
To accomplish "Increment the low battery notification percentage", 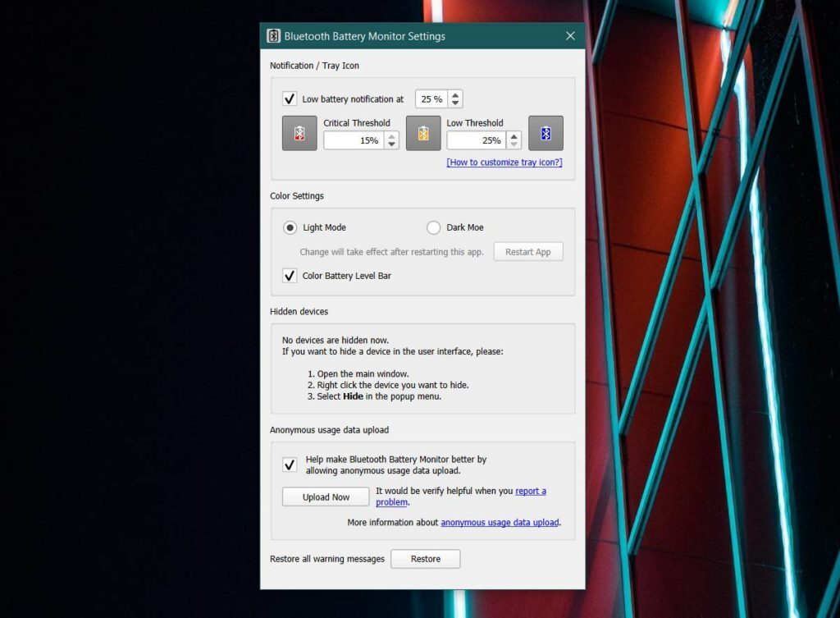I will [454, 94].
